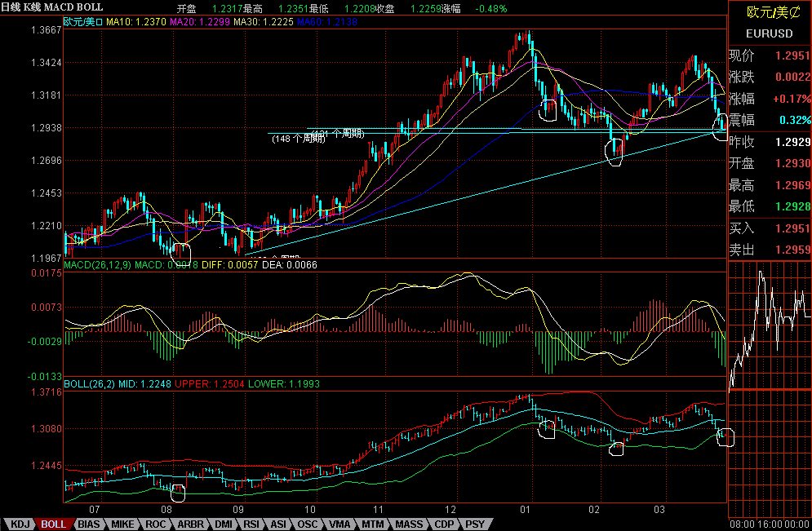812x531 pixels.
Task: Switch to the MIKE indicator tab
Action: coord(122,524)
